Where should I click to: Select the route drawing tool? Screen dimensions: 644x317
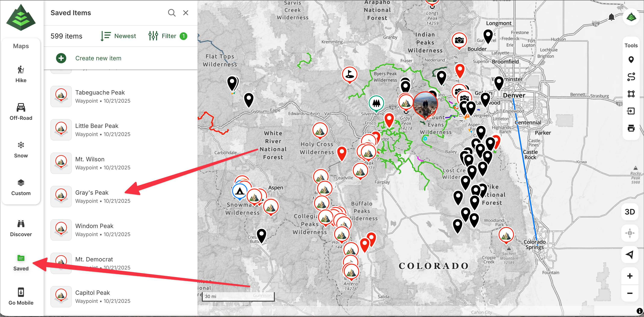(631, 77)
